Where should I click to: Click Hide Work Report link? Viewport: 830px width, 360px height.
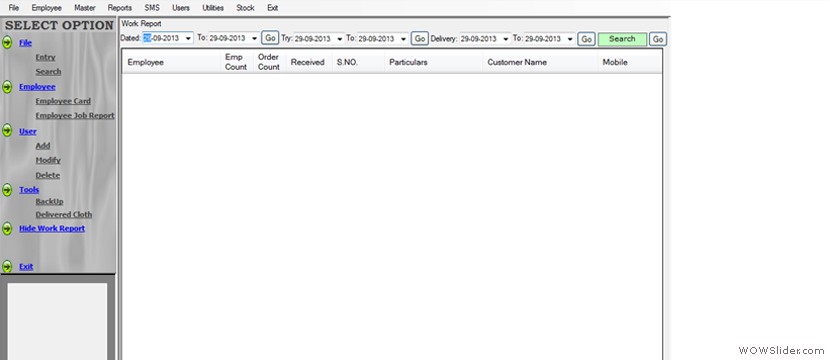click(52, 228)
